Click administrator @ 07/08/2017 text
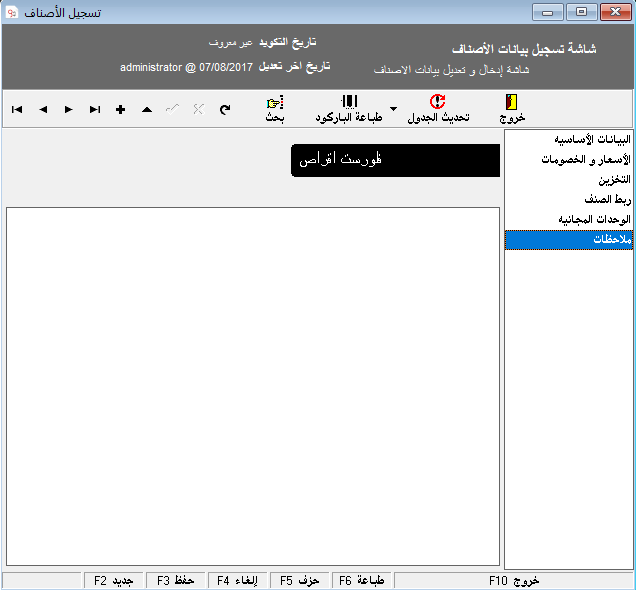The height and width of the screenshot is (590, 636). click(186, 67)
